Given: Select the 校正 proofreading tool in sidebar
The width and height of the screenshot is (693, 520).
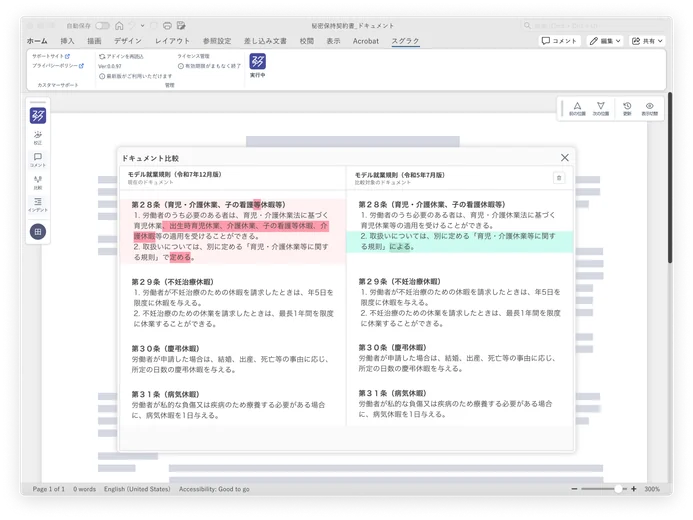Looking at the screenshot, I should point(38,137).
